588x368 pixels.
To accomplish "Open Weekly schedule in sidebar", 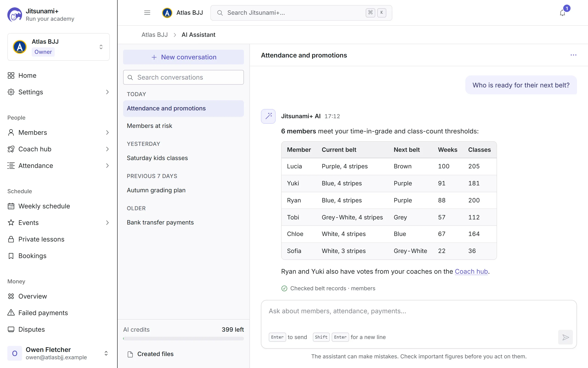I will (59, 206).
